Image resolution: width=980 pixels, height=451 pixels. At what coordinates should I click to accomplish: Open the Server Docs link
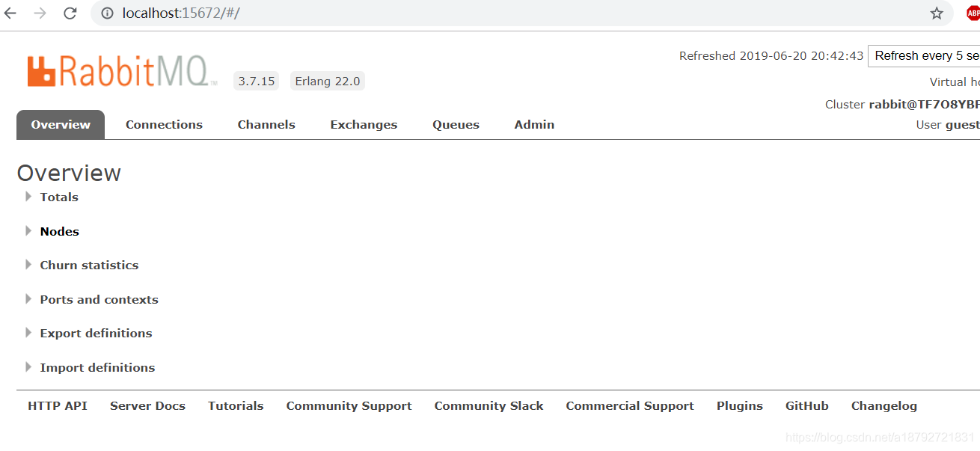(x=147, y=405)
